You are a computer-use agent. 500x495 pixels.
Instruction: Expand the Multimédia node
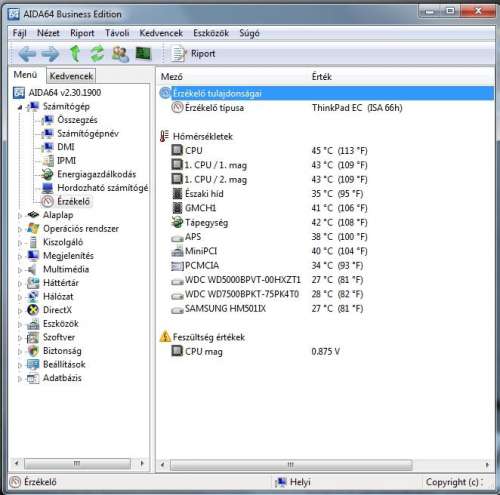click(20, 270)
